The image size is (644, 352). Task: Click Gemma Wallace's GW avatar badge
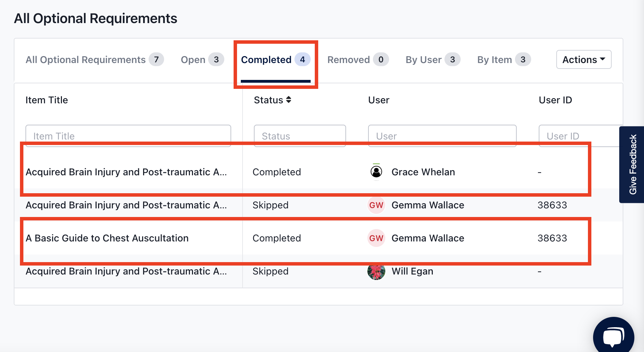(376, 238)
